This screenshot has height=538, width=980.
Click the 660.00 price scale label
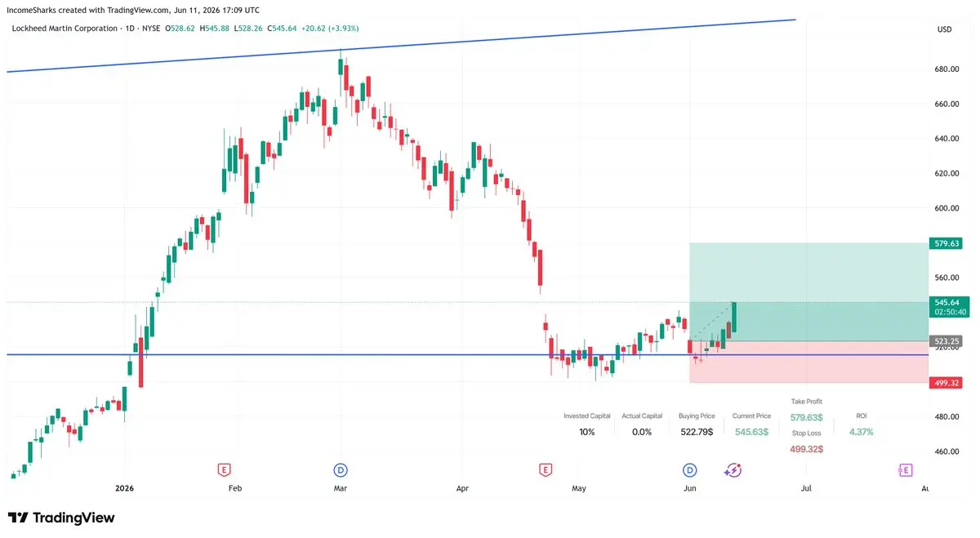[947, 104]
